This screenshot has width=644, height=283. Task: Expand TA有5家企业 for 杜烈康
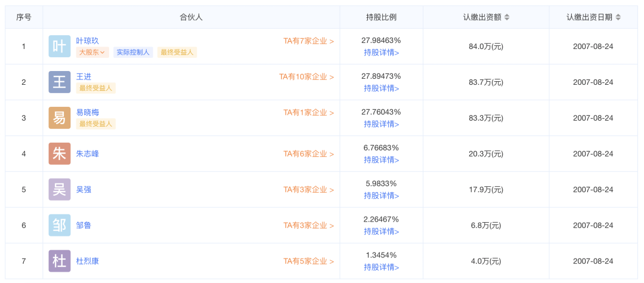click(309, 261)
